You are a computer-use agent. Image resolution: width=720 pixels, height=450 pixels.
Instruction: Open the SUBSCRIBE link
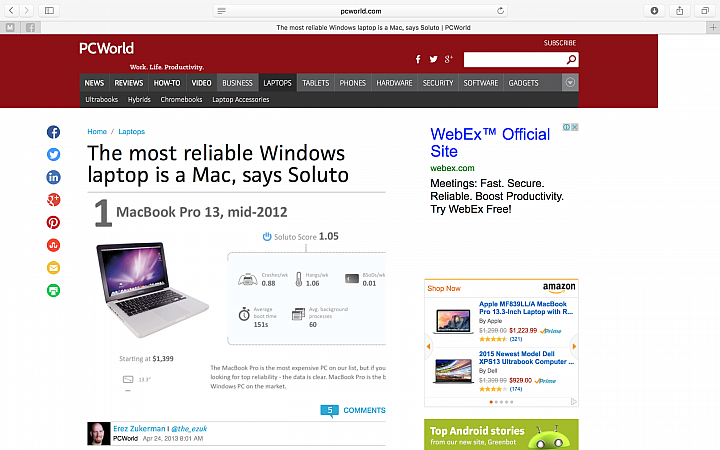pos(560,43)
